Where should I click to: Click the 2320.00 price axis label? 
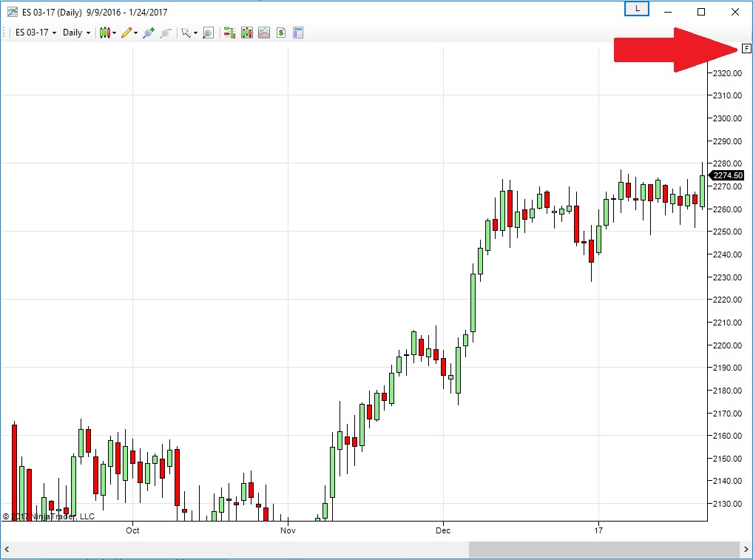pos(727,73)
